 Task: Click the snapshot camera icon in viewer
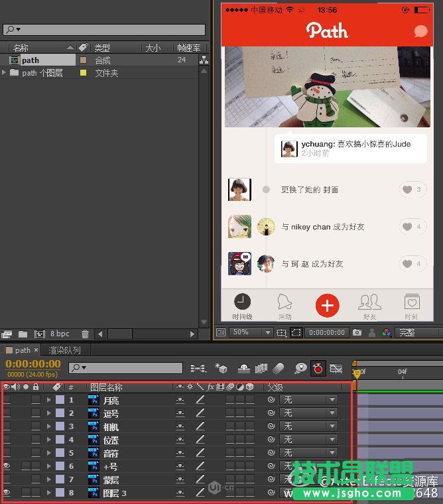(357, 332)
